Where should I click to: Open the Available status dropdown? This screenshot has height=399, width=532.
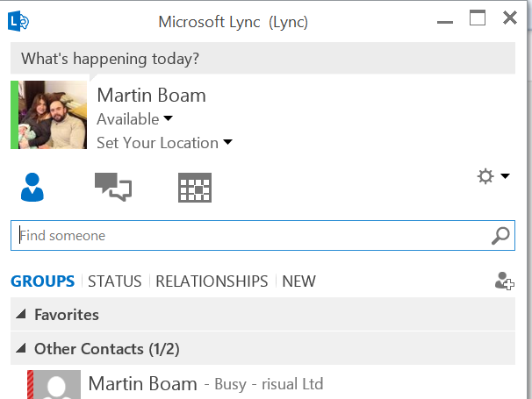tap(135, 119)
